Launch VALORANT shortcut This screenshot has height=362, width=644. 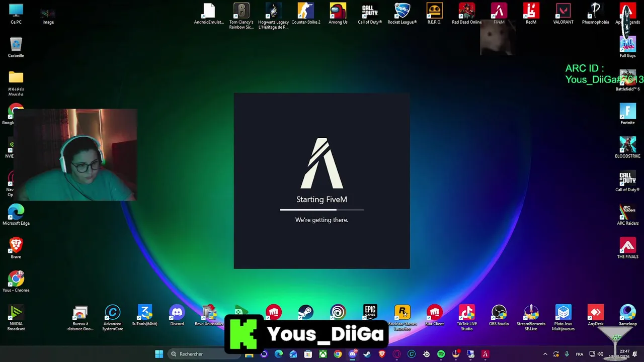click(x=563, y=14)
